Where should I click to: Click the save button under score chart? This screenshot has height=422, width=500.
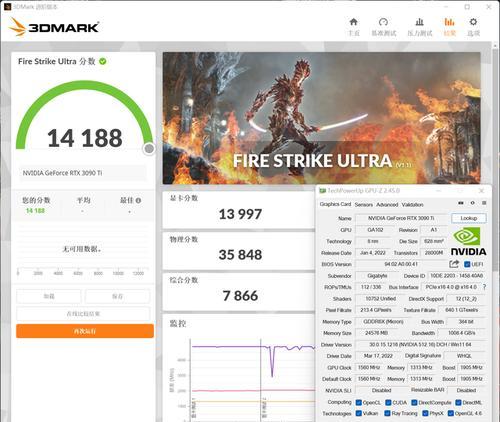click(117, 296)
